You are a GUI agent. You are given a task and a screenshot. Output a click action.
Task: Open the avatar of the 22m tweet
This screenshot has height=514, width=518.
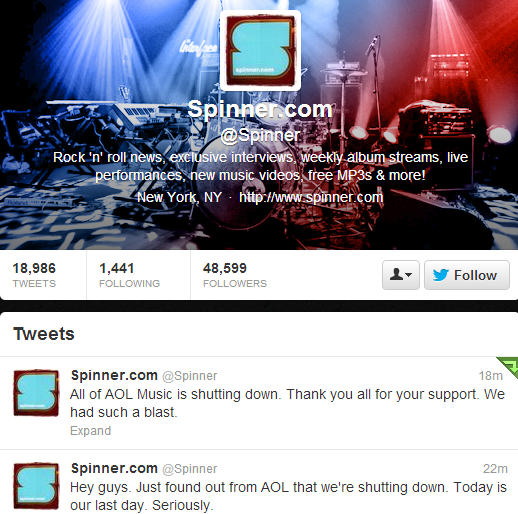pyautogui.click(x=36, y=486)
